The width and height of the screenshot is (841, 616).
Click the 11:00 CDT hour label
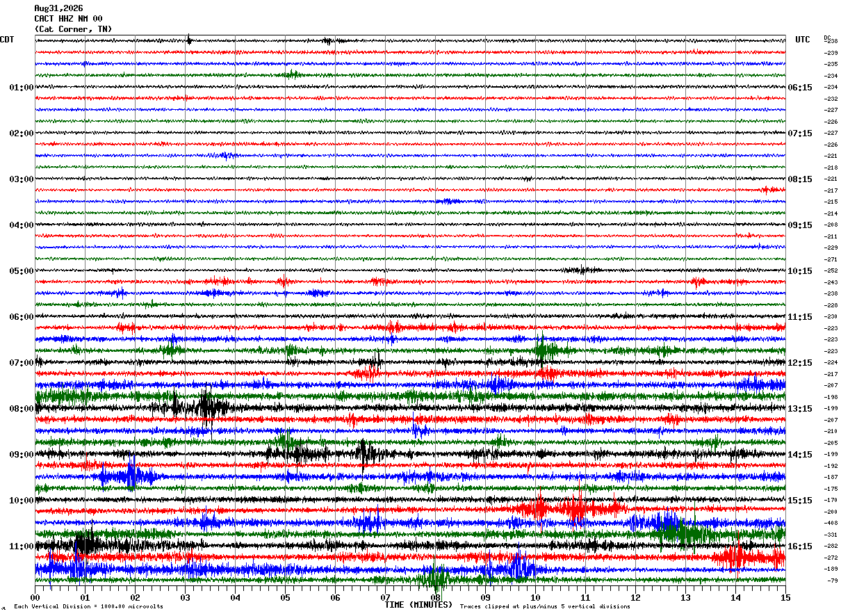(22, 546)
